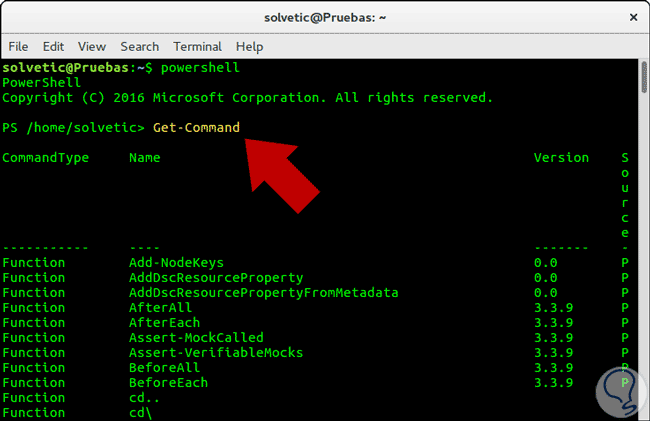Click the Add-NodeKeys function entry
650x421 pixels.
pyautogui.click(x=177, y=262)
